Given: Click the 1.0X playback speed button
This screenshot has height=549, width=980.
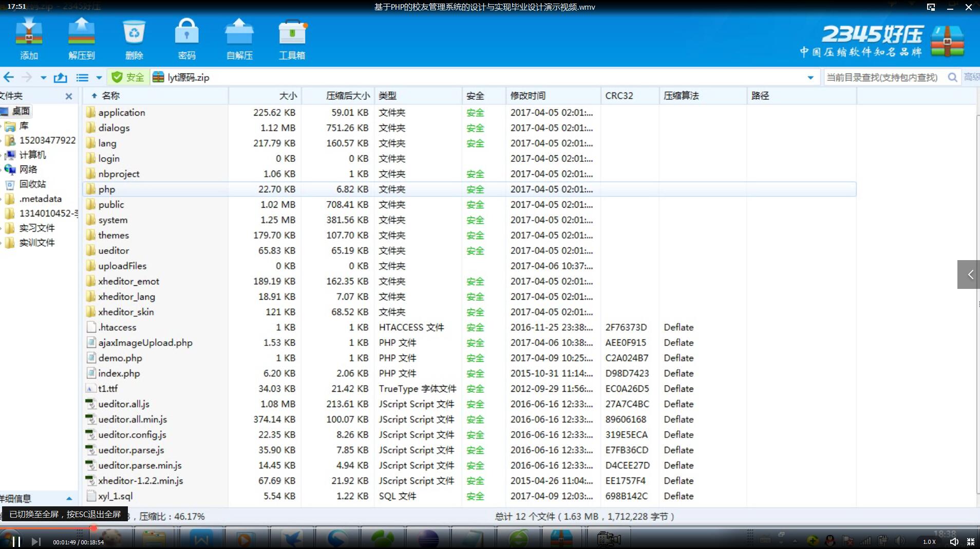Looking at the screenshot, I should [x=929, y=542].
